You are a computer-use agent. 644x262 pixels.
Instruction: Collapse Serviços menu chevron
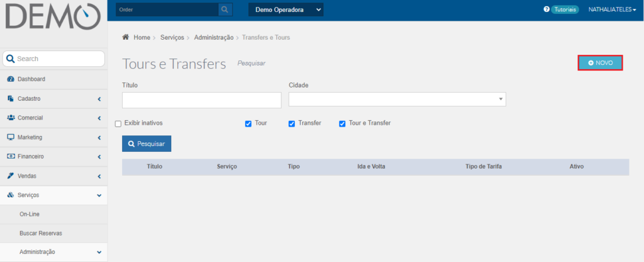[x=99, y=196]
